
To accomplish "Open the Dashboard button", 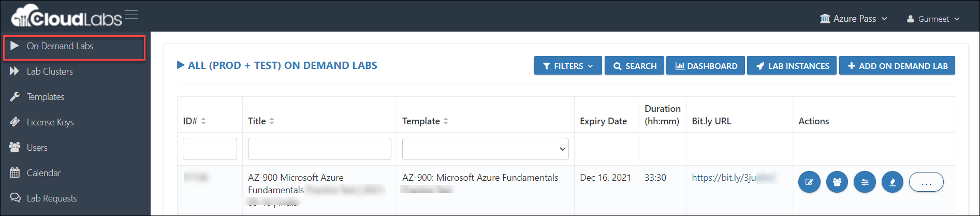I will (x=706, y=66).
